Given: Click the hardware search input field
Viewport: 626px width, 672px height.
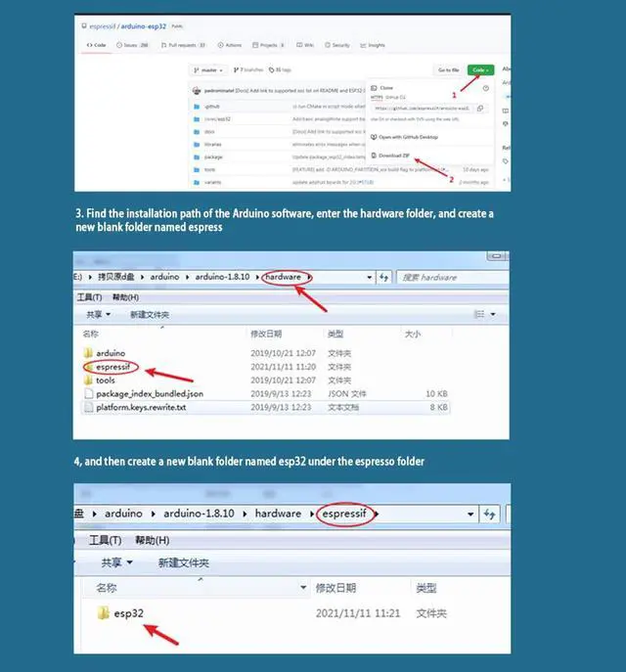Looking at the screenshot, I should [453, 278].
